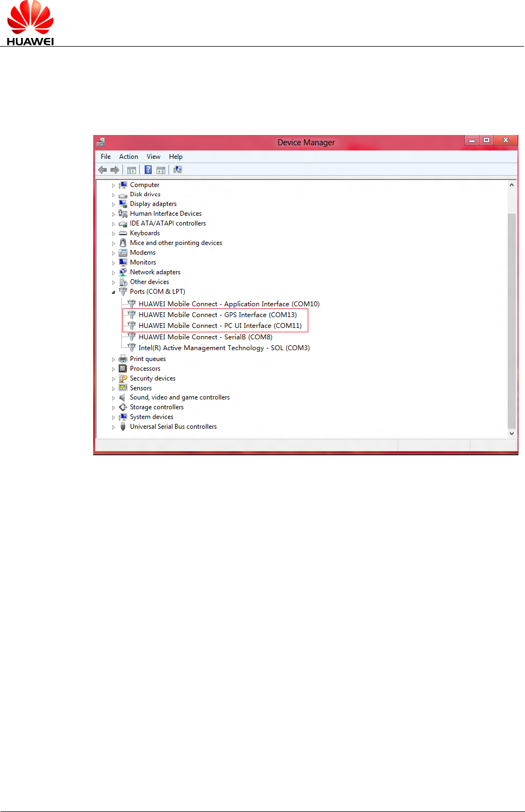Viewport: 525px width, 812px height.
Task: Click the Sensors category icon
Action: coord(123,388)
